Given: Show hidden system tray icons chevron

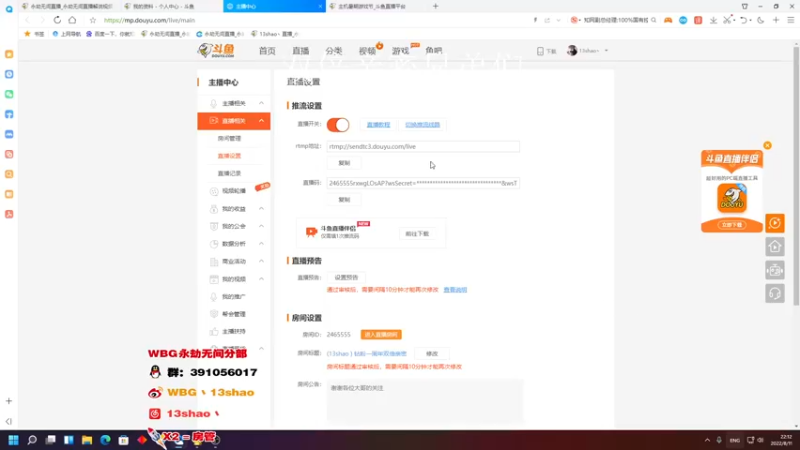Looking at the screenshot, I should point(707,440).
